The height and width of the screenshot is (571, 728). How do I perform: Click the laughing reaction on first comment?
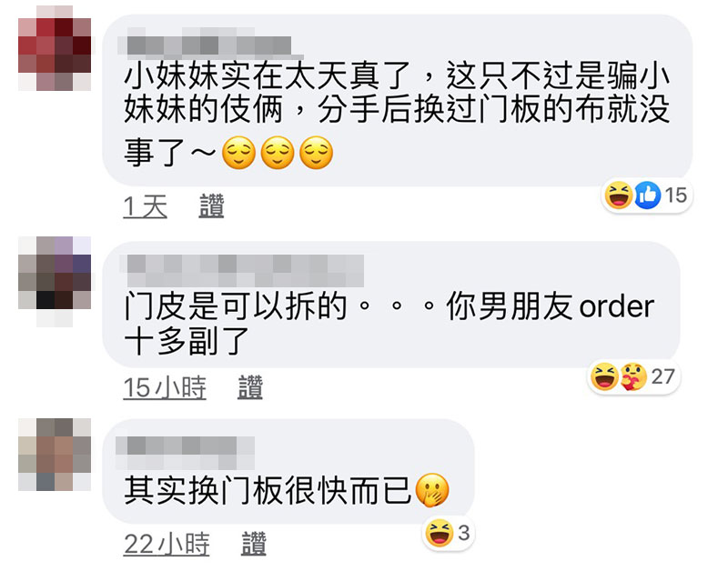coord(619,195)
